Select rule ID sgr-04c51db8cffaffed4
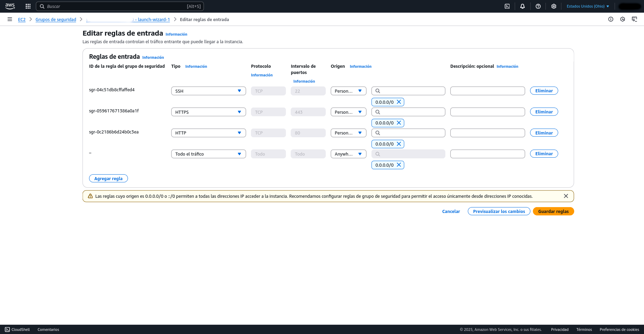 [112, 90]
